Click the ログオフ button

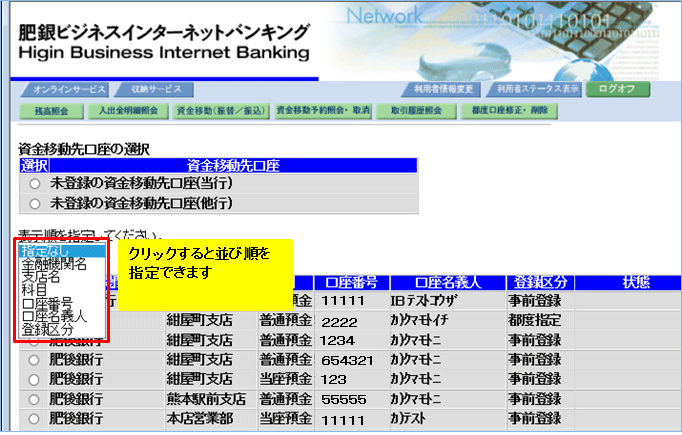click(x=617, y=89)
